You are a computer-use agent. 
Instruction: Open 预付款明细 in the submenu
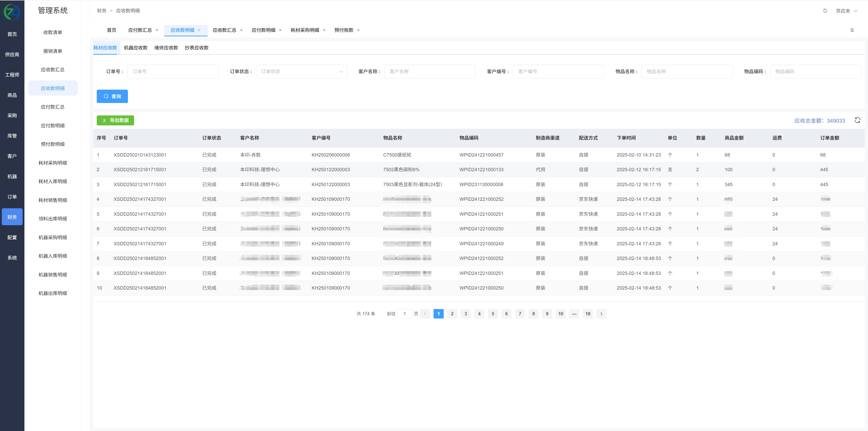click(x=53, y=144)
